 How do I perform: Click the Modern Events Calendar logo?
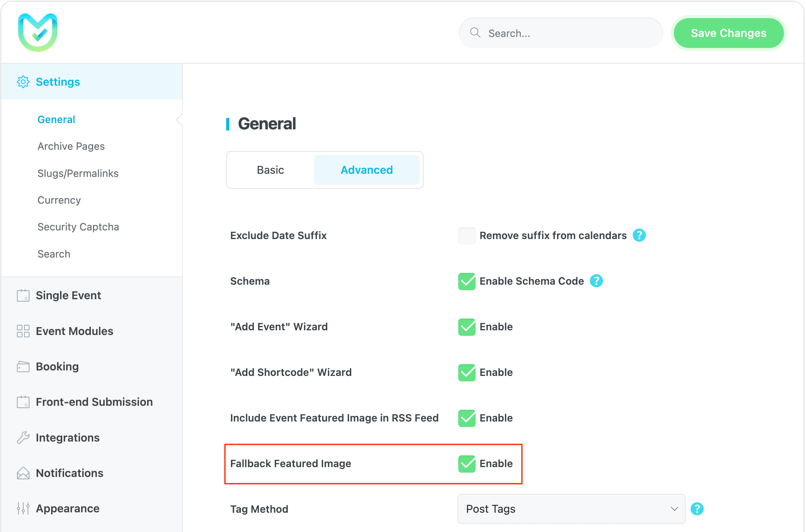pos(38,33)
